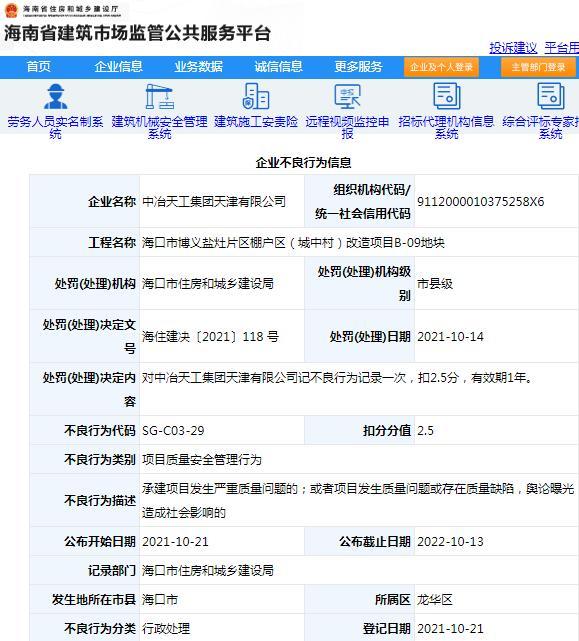The image size is (579, 641).
Task: Select 行政处理 classification value
Action: point(166,629)
